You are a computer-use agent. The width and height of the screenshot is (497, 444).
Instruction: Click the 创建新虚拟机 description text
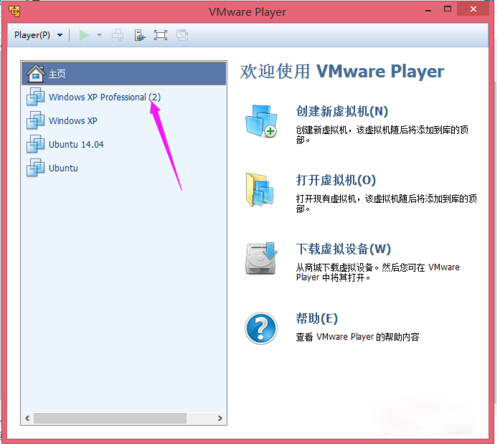(382, 135)
